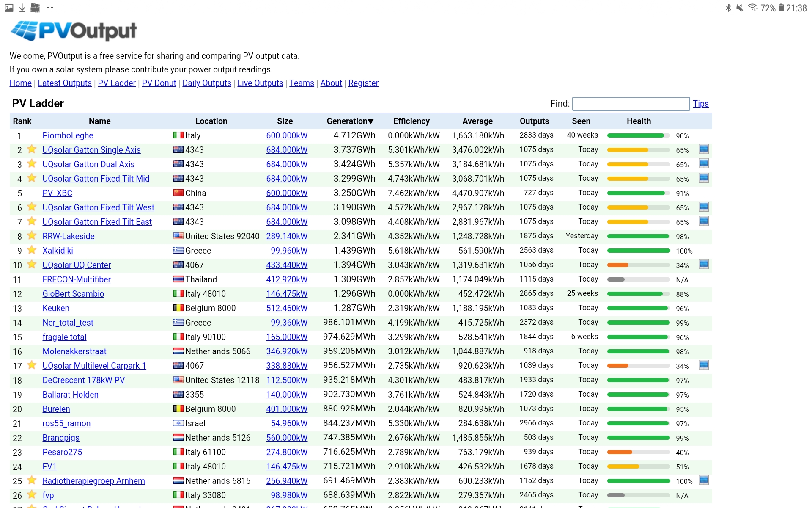Open the About page
Screen dimensions: 812x508
coord(331,83)
